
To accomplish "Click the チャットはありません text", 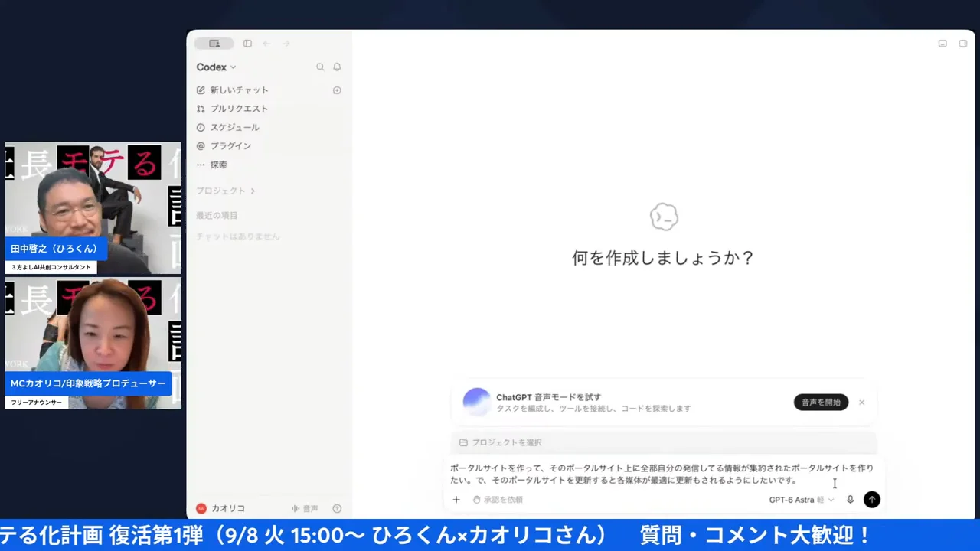I will coord(238,236).
